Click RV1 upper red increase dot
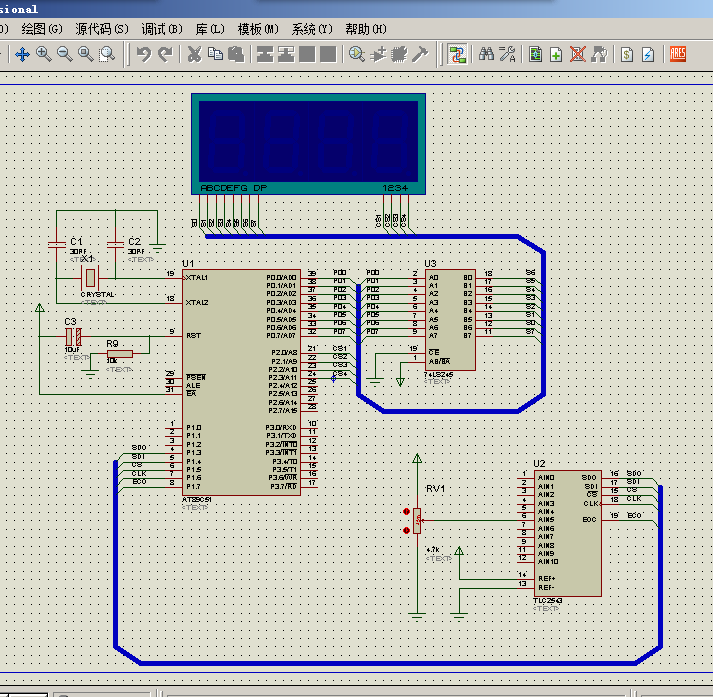The image size is (713, 697). click(407, 511)
